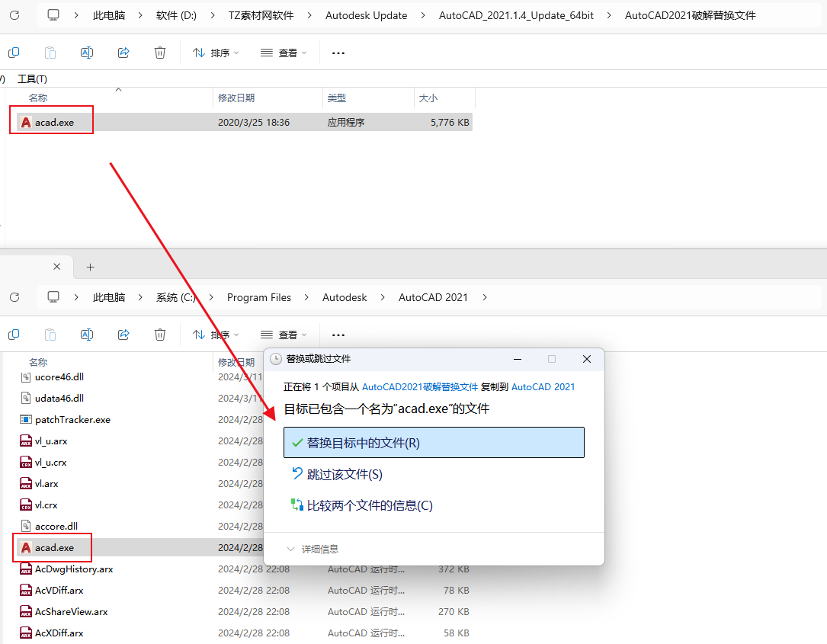Sort by 修改日期 column in upper window

[x=236, y=98]
